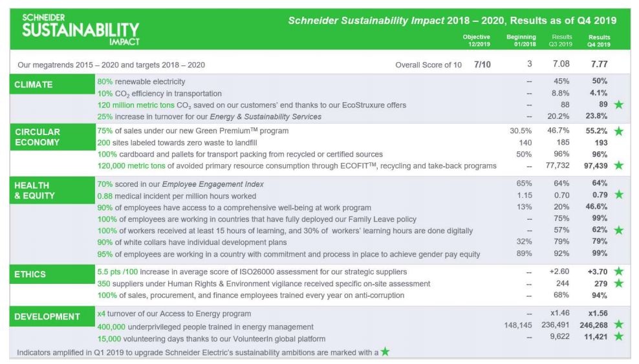Click the star next to 279 suppliers assessed
The image size is (639, 364).
618,283
